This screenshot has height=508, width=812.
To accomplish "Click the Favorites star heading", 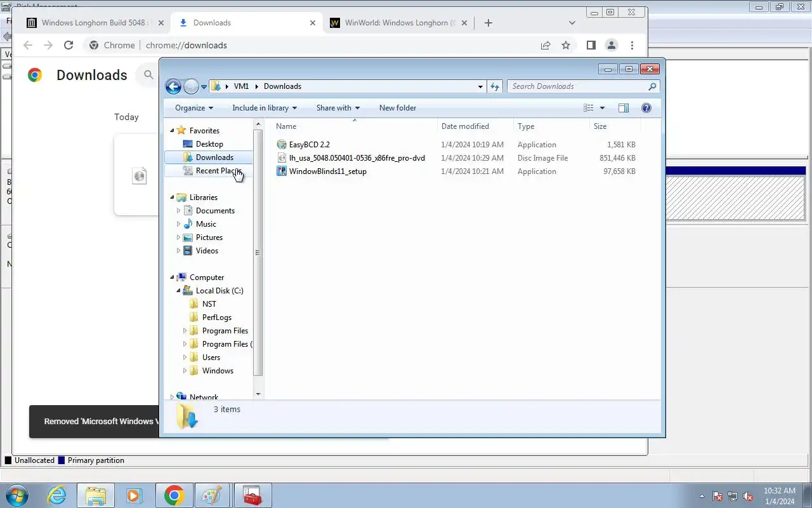I will point(204,131).
